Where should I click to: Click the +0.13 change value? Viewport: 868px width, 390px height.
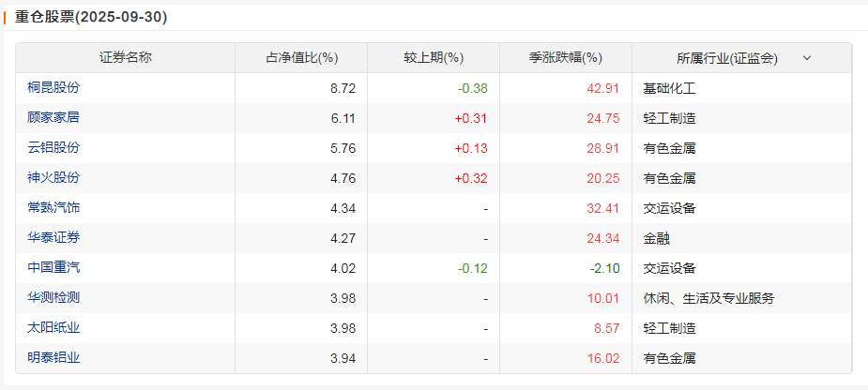pyautogui.click(x=471, y=148)
